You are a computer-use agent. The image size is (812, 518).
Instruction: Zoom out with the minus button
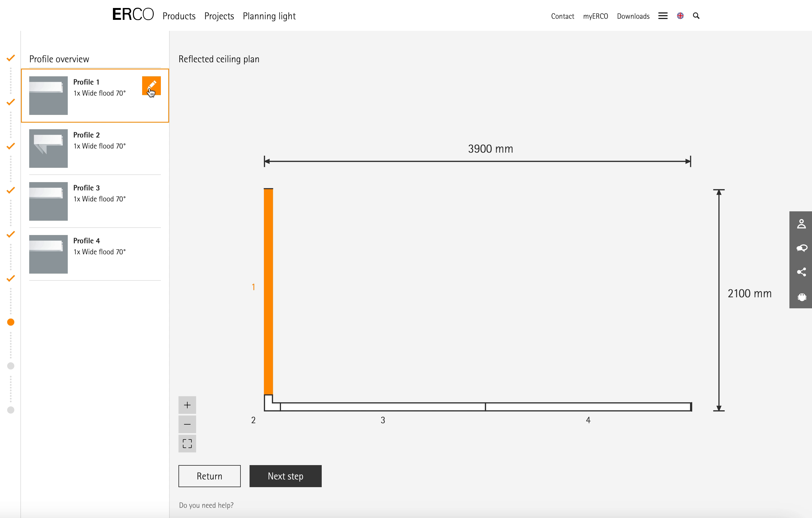coord(187,424)
